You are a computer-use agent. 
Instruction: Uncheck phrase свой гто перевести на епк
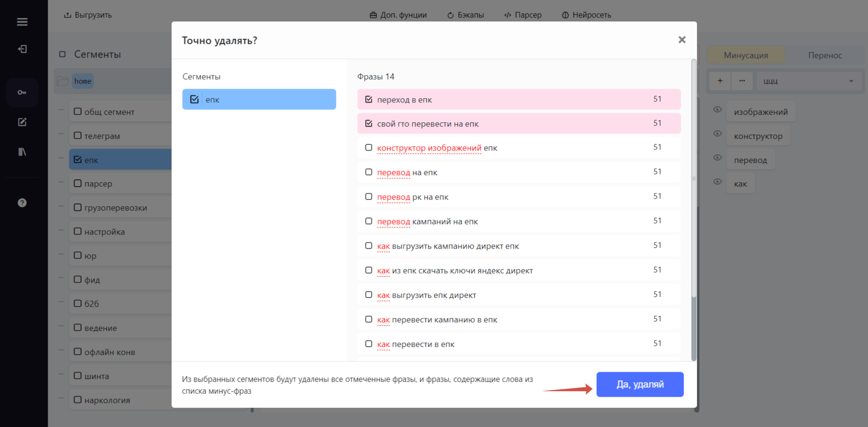click(x=369, y=124)
